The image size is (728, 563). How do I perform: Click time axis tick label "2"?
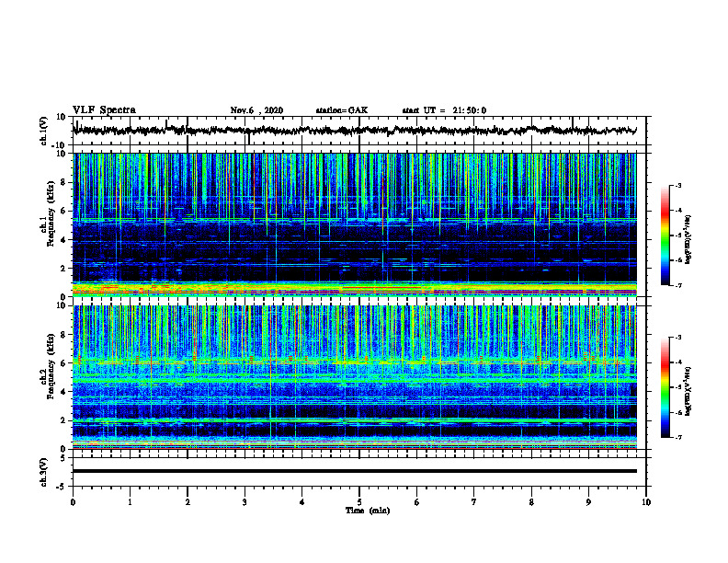[188, 502]
